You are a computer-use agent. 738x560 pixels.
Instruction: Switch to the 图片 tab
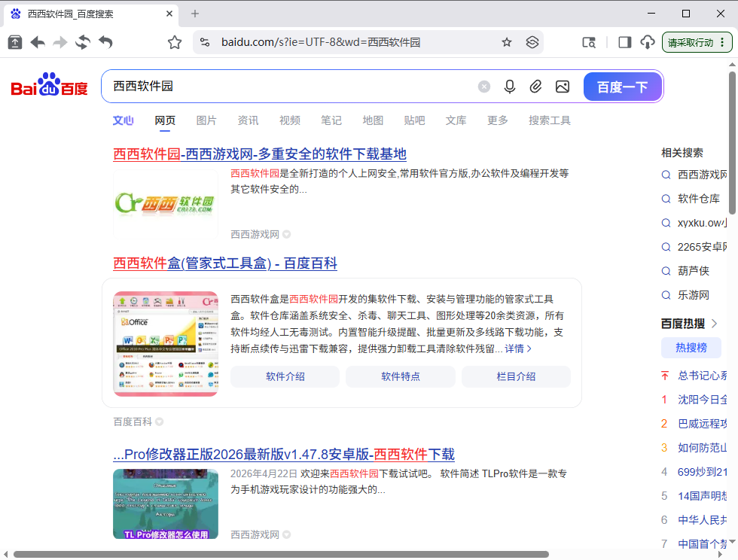206,120
